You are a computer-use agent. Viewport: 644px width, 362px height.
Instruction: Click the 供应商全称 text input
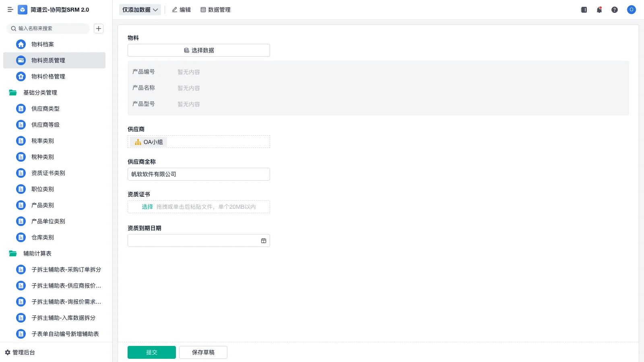click(x=199, y=174)
